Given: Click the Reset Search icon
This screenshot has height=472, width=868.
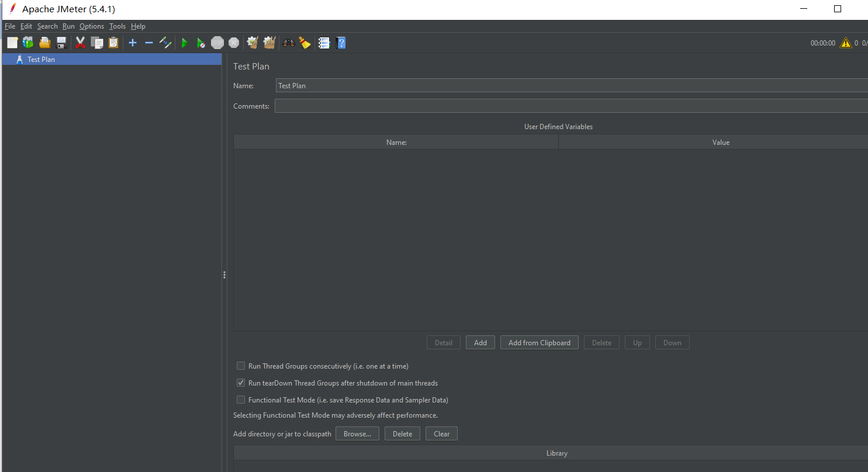Looking at the screenshot, I should coord(305,43).
